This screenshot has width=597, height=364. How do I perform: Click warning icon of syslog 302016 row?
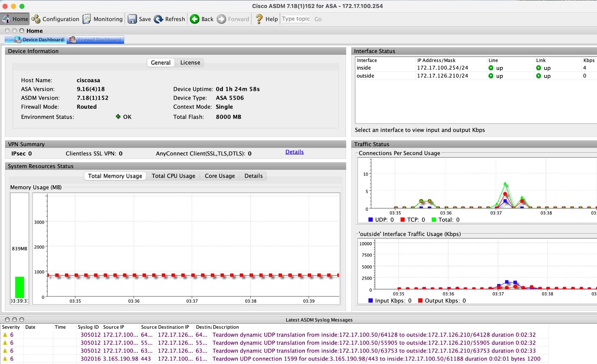(x=5, y=359)
